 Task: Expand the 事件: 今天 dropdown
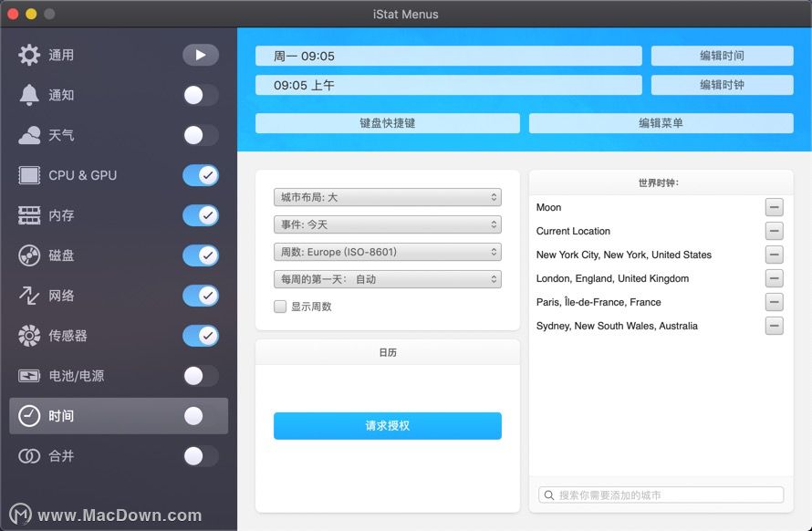coord(387,224)
